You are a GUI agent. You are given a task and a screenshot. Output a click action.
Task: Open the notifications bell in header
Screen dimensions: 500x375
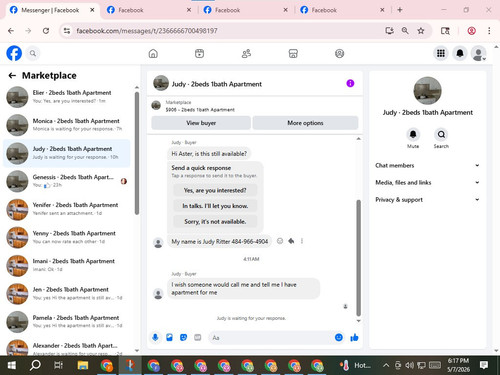(460, 53)
